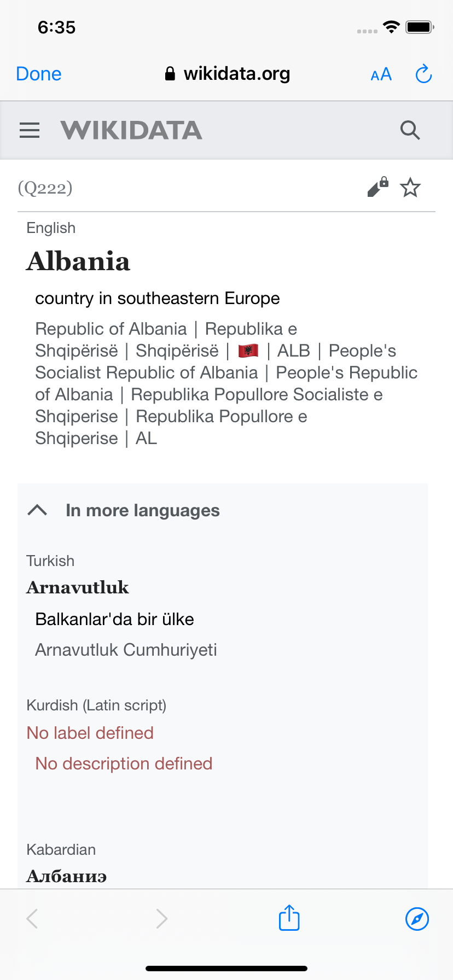The height and width of the screenshot is (980, 453).
Task: Tap No label defined under Kurdish
Action: pos(90,733)
